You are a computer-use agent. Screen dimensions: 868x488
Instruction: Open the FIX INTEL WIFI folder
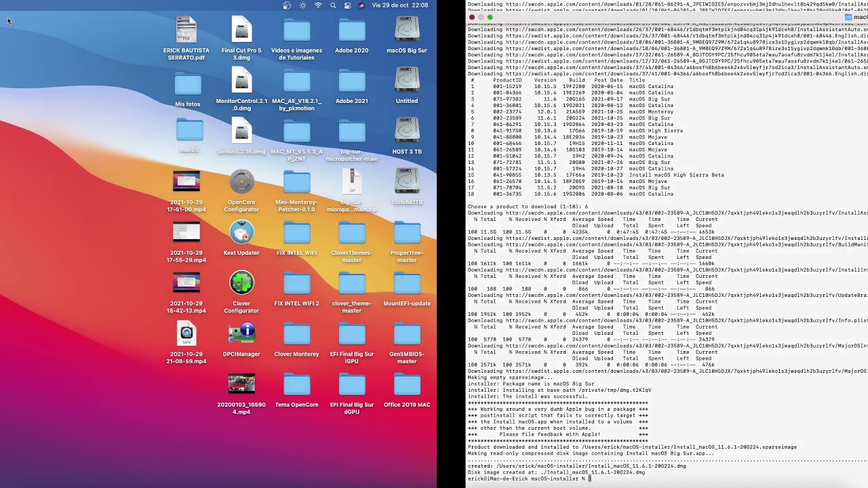point(296,233)
